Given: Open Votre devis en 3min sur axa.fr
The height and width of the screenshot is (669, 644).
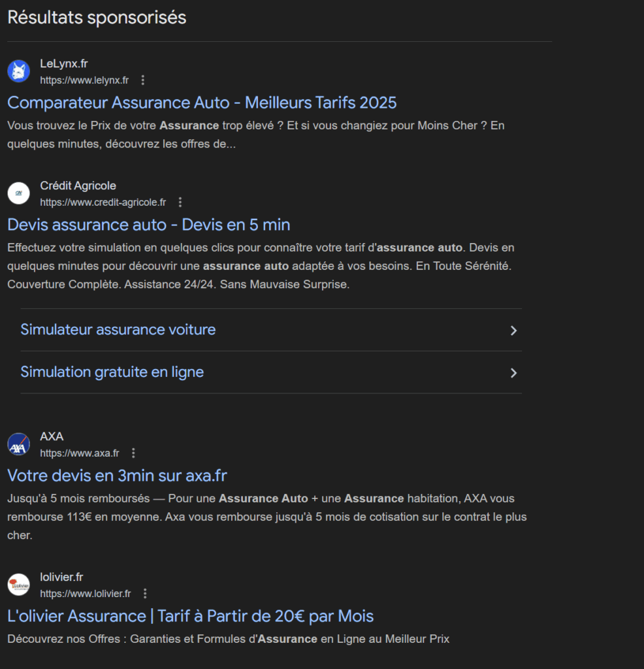Looking at the screenshot, I should 117,475.
